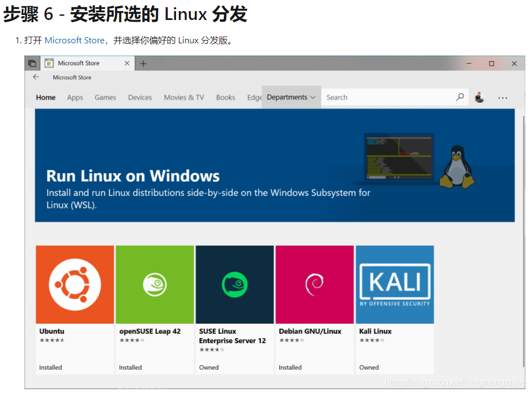Open the Movies & TV tab

click(x=184, y=97)
